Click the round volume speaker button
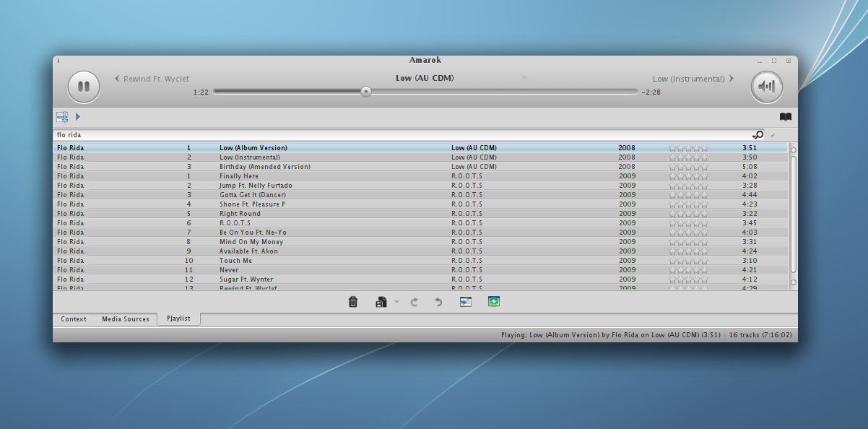Screen dimensions: 868x429 767,87
